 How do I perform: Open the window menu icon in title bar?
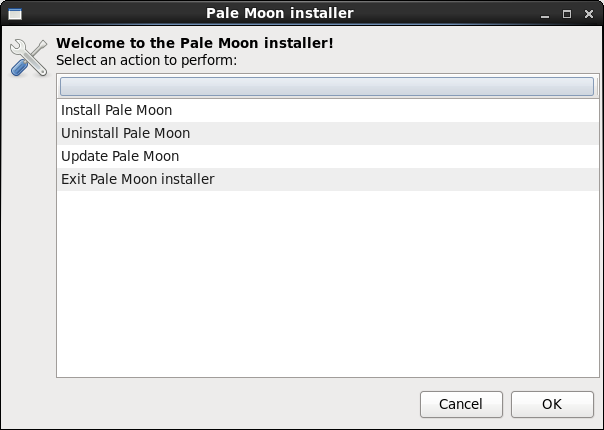click(14, 14)
